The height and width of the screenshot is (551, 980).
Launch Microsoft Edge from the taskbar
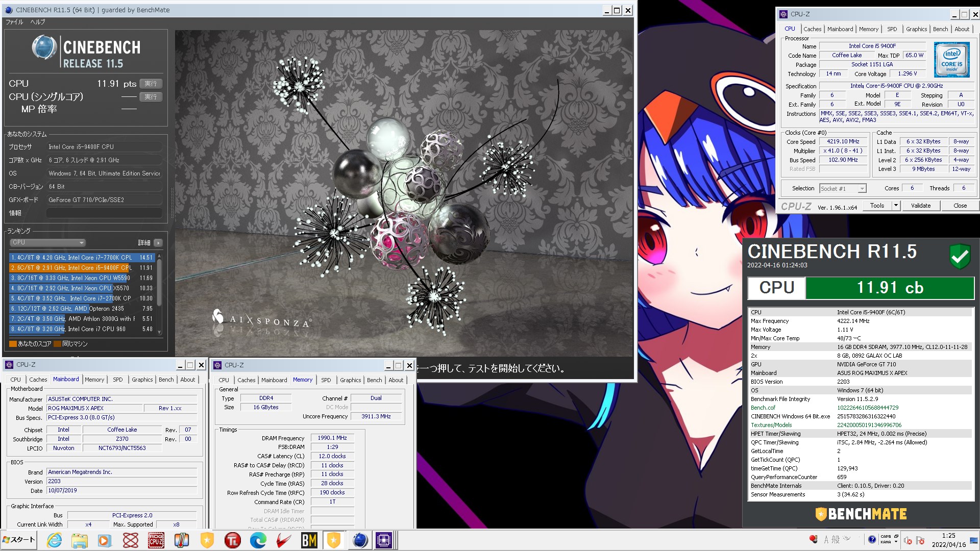click(258, 540)
